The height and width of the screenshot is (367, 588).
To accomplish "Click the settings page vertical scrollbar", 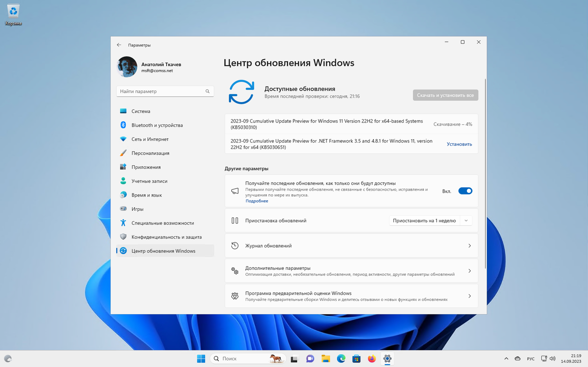I will pos(485,174).
